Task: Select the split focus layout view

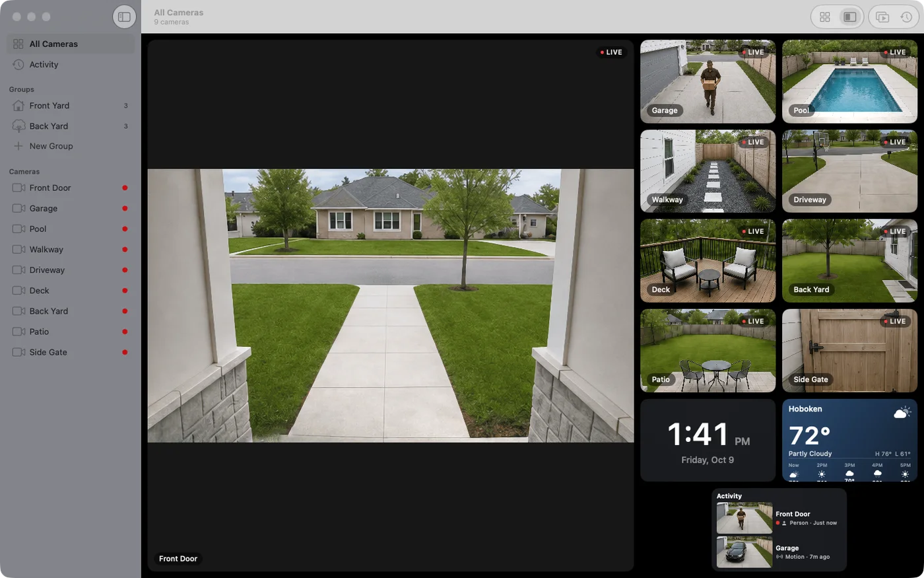Action: (850, 17)
